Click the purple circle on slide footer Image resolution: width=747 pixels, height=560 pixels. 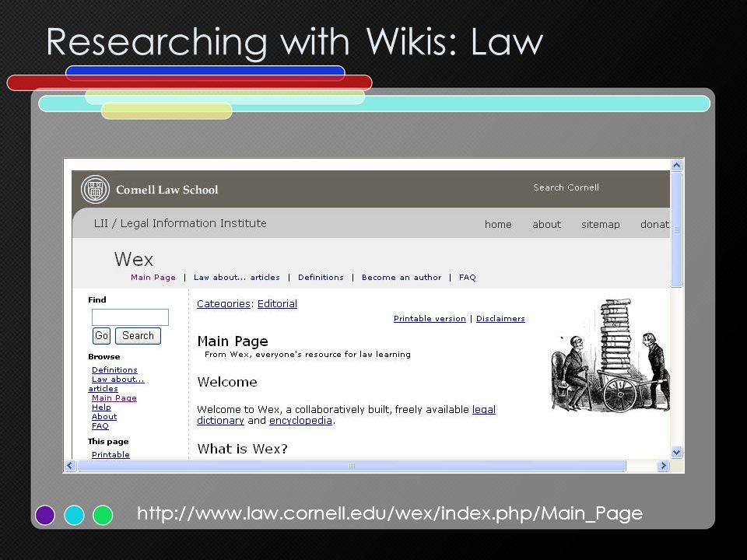coord(45,515)
